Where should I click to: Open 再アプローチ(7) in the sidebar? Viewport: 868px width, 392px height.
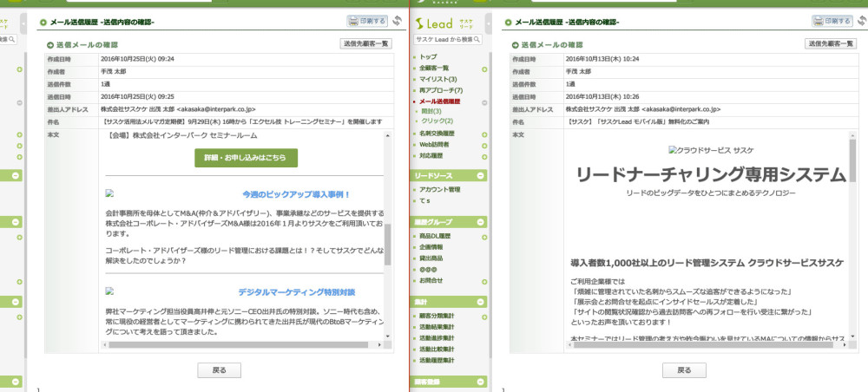point(441,90)
